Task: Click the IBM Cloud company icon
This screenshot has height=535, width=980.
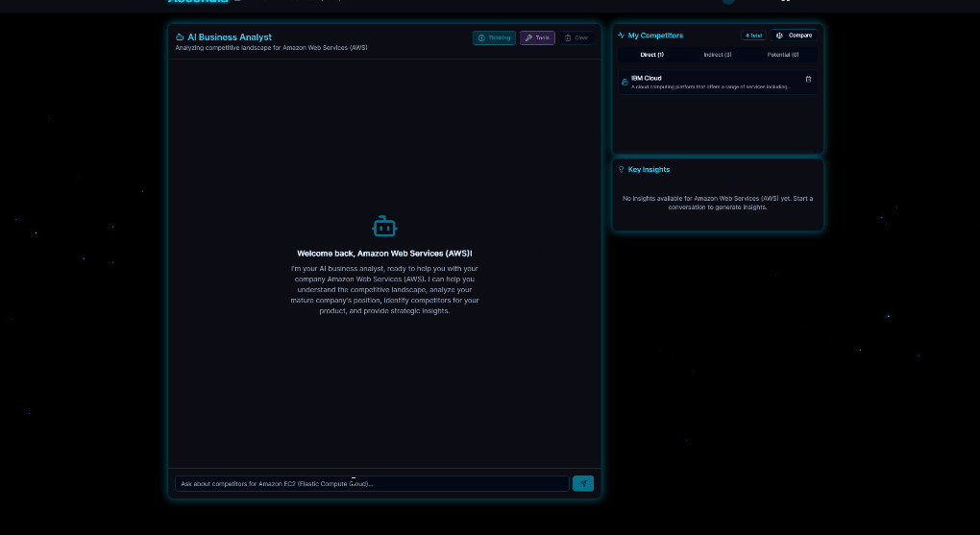Action: (625, 82)
